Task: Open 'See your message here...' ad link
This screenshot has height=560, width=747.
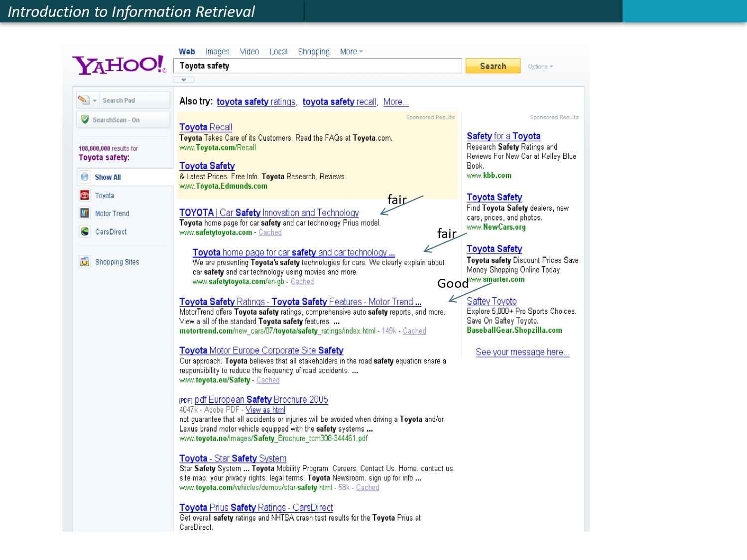Action: click(522, 352)
